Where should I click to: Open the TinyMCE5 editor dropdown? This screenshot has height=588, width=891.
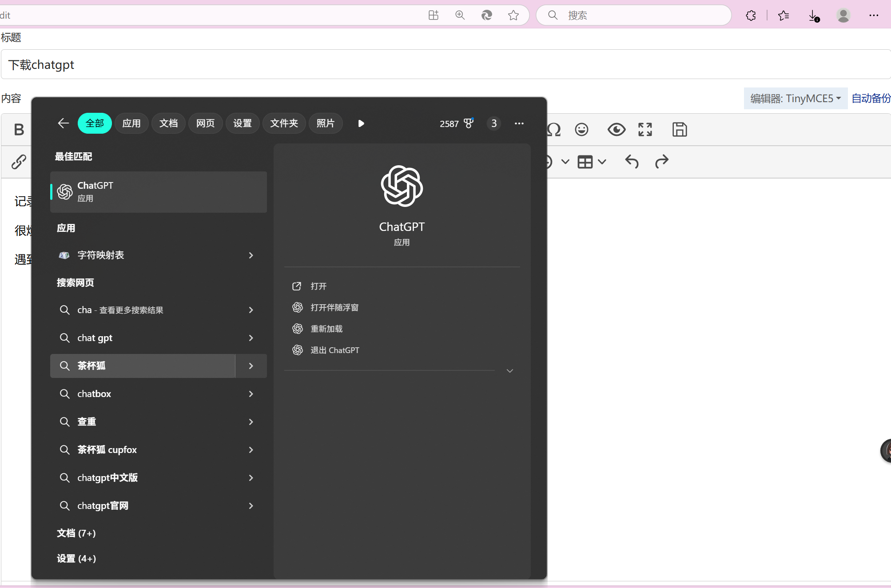click(x=795, y=98)
